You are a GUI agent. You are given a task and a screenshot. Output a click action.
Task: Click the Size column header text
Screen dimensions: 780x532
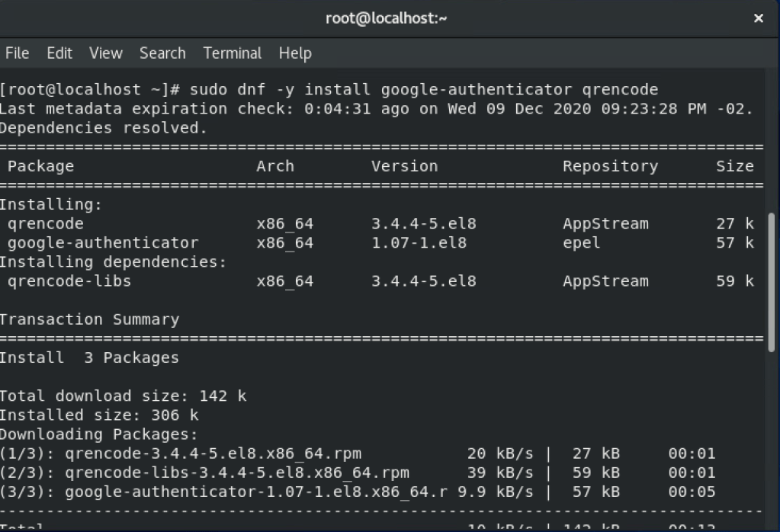[734, 166]
